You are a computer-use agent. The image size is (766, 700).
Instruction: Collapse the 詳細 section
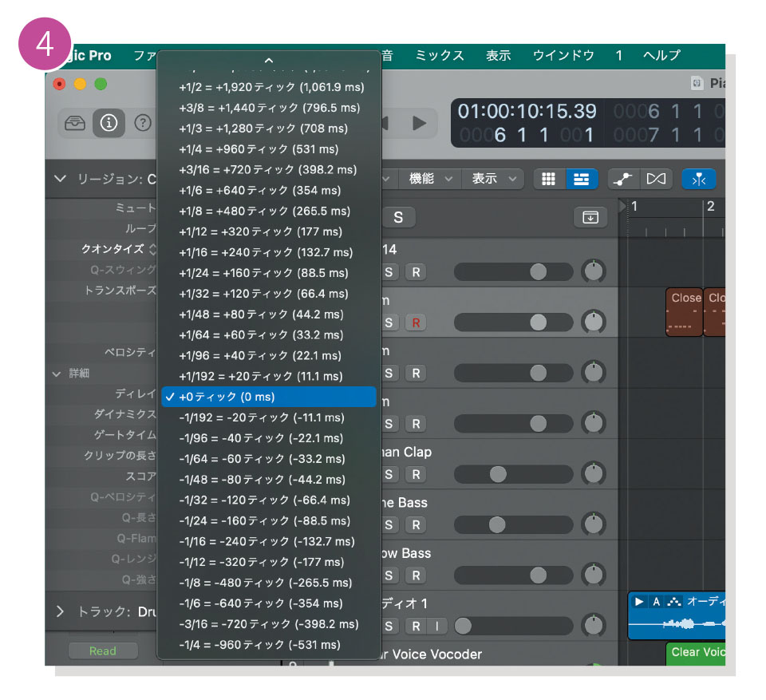click(x=56, y=374)
